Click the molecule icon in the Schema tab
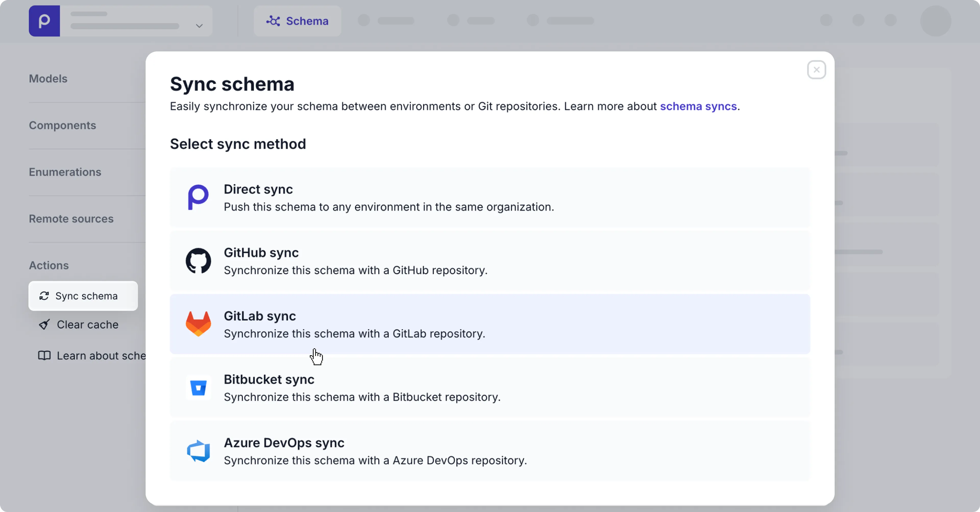 [273, 21]
